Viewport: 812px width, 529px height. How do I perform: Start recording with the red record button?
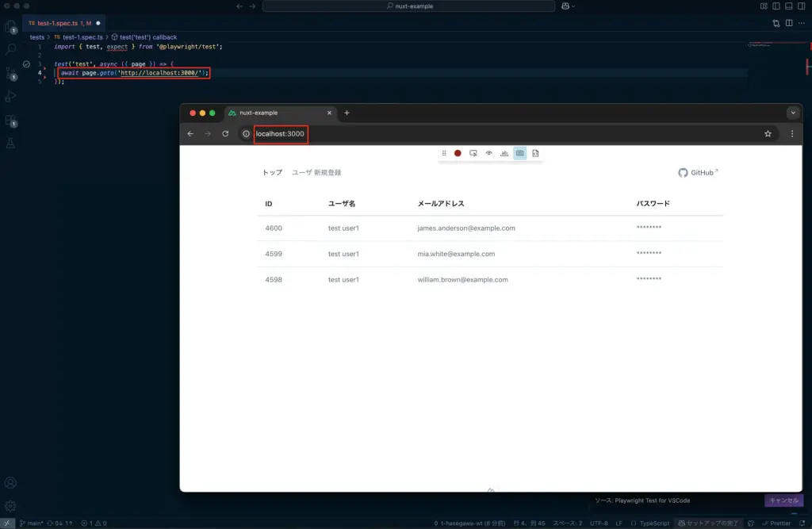[458, 153]
